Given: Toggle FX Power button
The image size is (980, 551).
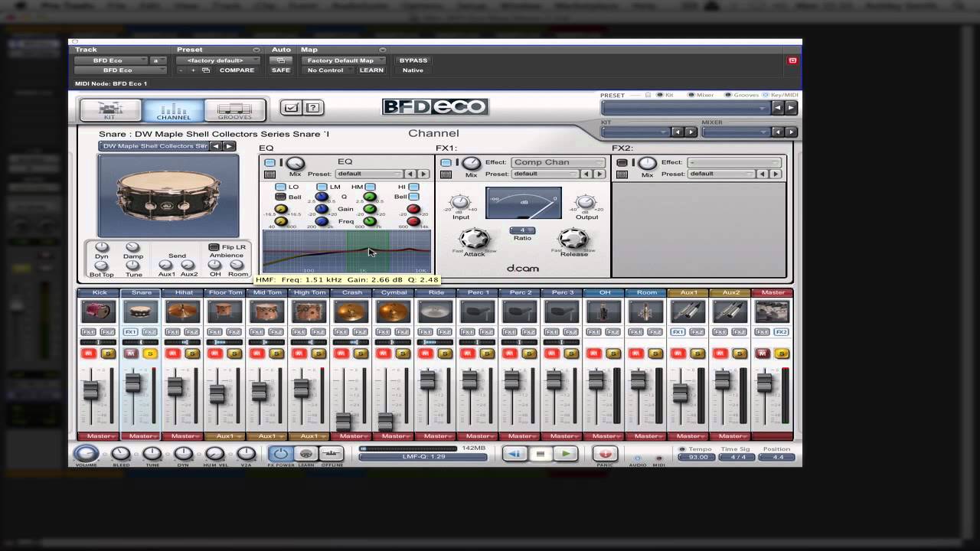Looking at the screenshot, I should [281, 454].
